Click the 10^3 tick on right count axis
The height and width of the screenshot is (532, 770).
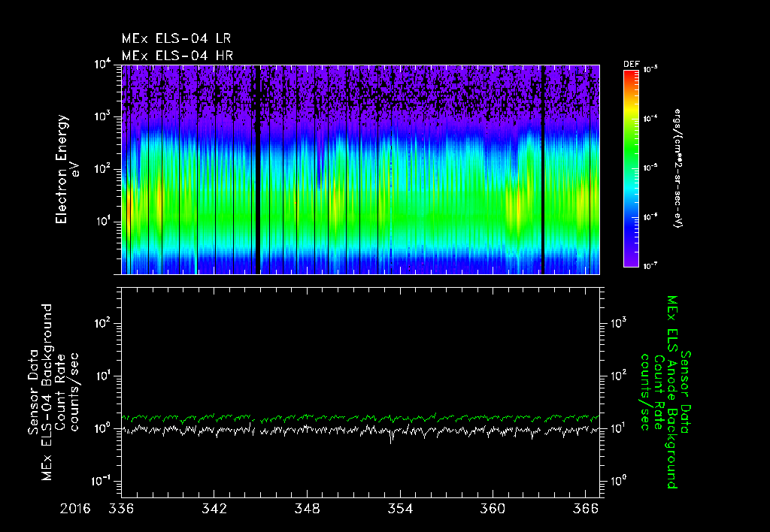tap(620, 323)
